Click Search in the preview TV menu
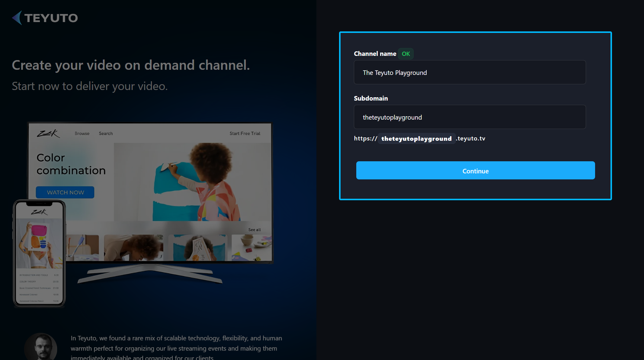Viewport: 644px width, 360px height. click(x=106, y=133)
